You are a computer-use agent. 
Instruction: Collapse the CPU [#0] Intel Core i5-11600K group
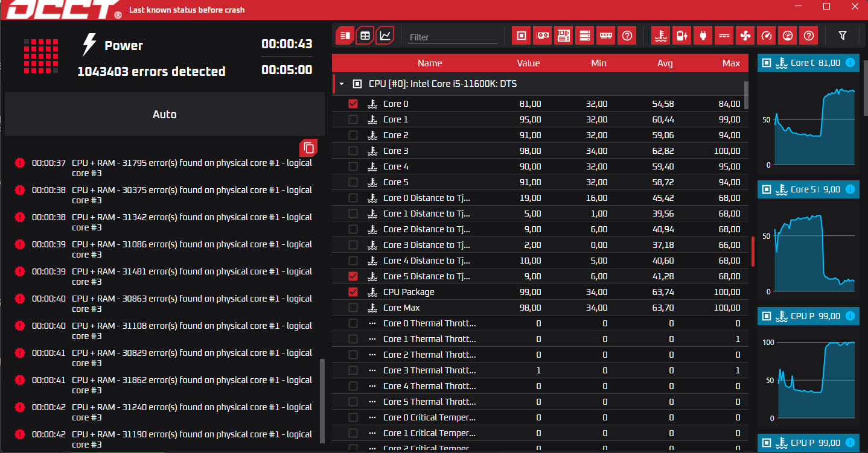342,84
